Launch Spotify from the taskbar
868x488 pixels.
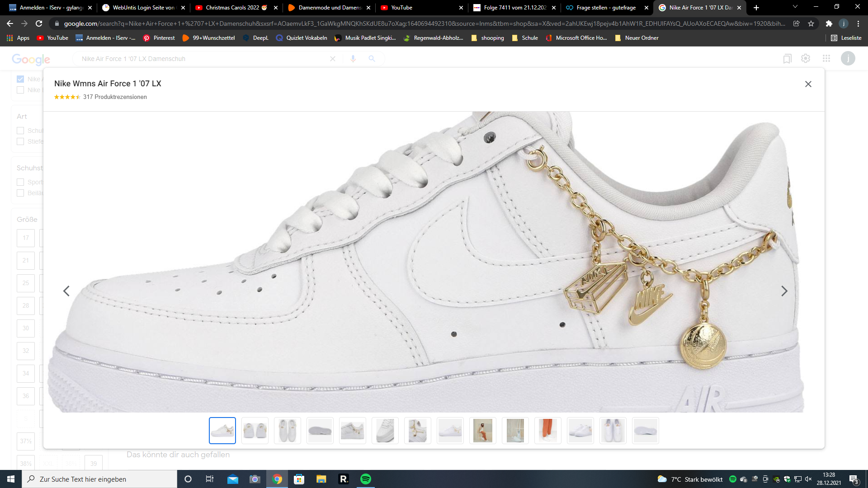[366, 479]
